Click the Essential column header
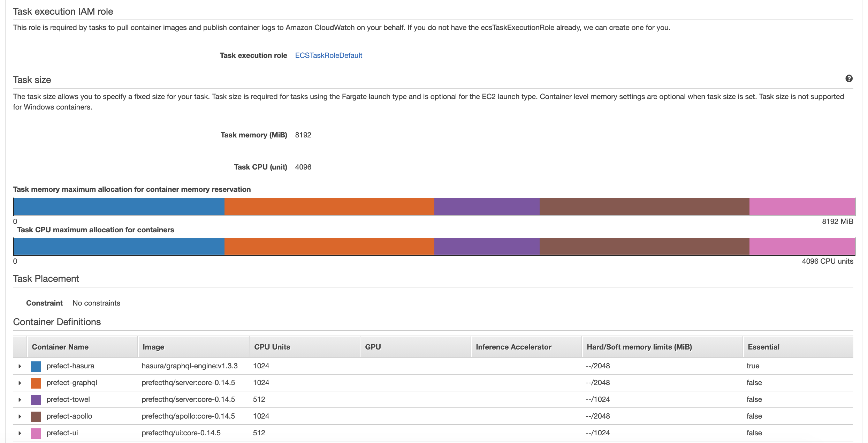Screen dimensions: 868x443 763,347
